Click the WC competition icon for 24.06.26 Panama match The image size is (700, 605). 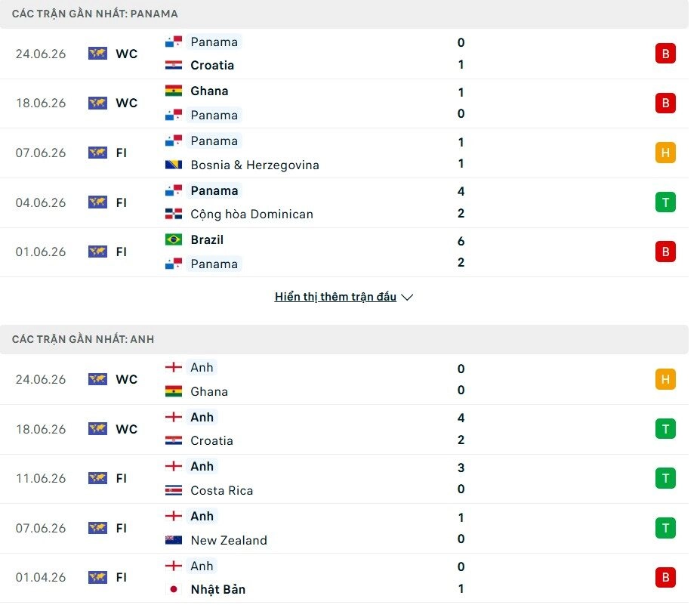[x=97, y=54]
